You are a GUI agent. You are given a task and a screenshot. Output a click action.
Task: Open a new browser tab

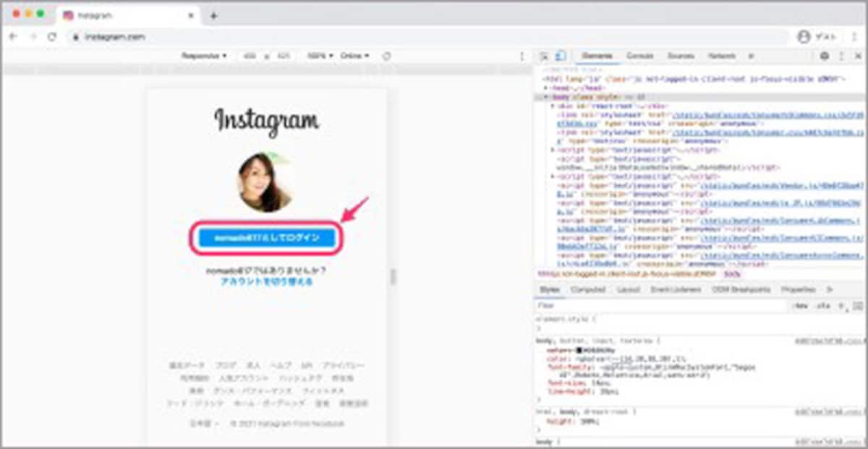(x=213, y=15)
